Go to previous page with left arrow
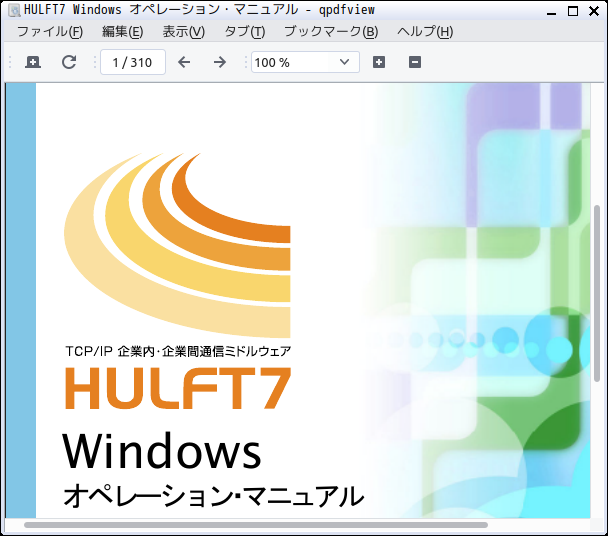Viewport: 608px width, 536px height. [x=184, y=62]
